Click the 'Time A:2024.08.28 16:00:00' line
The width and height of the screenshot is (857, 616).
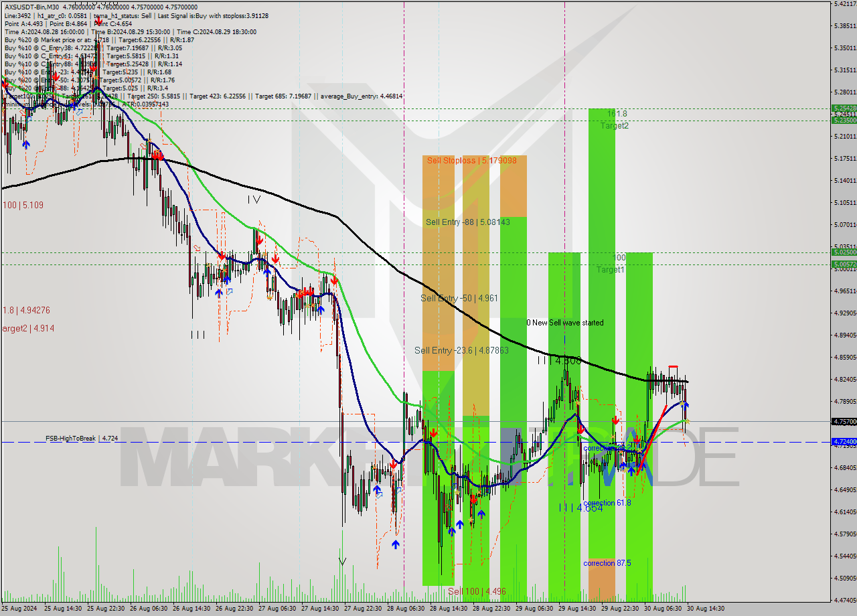click(44, 31)
